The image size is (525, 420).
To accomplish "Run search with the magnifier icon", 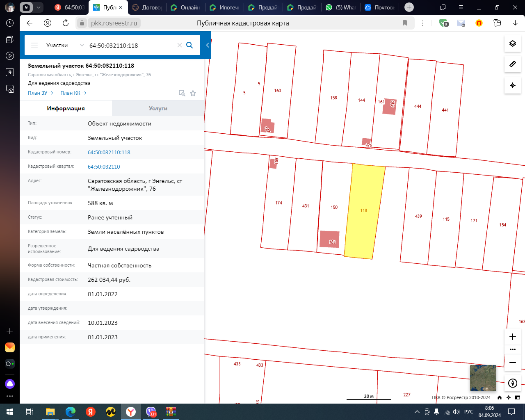I will [189, 45].
